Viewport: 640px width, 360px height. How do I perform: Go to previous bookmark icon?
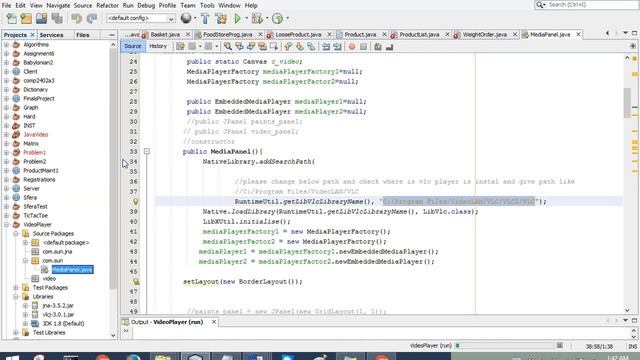click(x=288, y=47)
